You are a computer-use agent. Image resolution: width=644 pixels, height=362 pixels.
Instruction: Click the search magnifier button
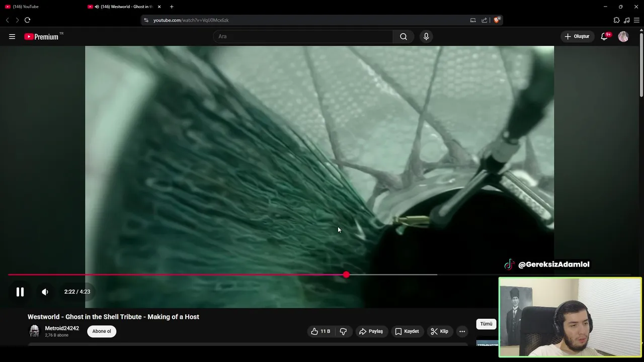pyautogui.click(x=404, y=37)
